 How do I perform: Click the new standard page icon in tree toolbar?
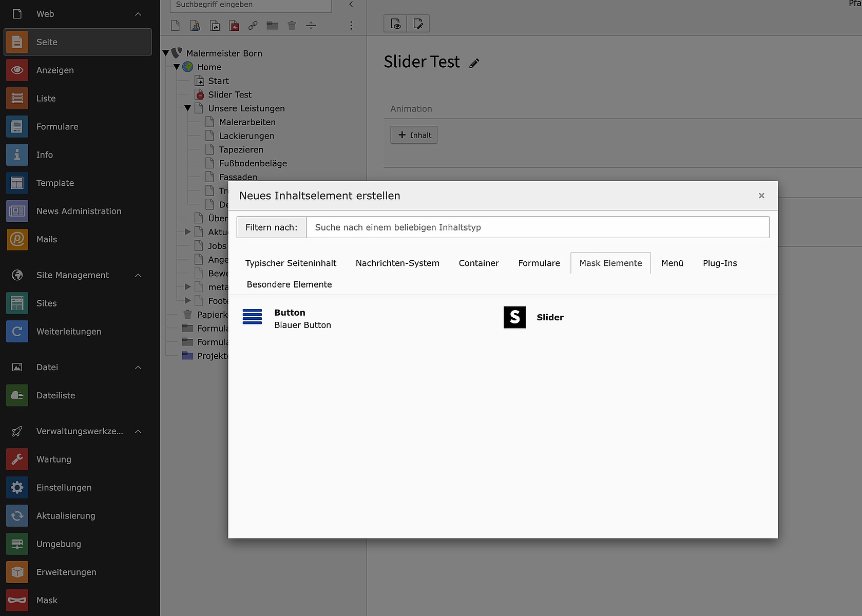[x=176, y=26]
